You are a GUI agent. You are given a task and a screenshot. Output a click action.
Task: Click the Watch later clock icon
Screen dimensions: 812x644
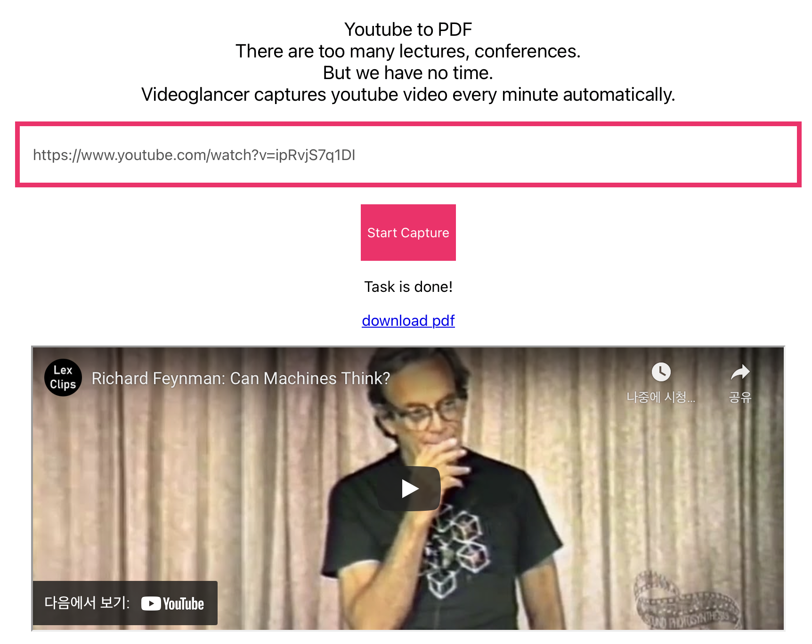(661, 372)
